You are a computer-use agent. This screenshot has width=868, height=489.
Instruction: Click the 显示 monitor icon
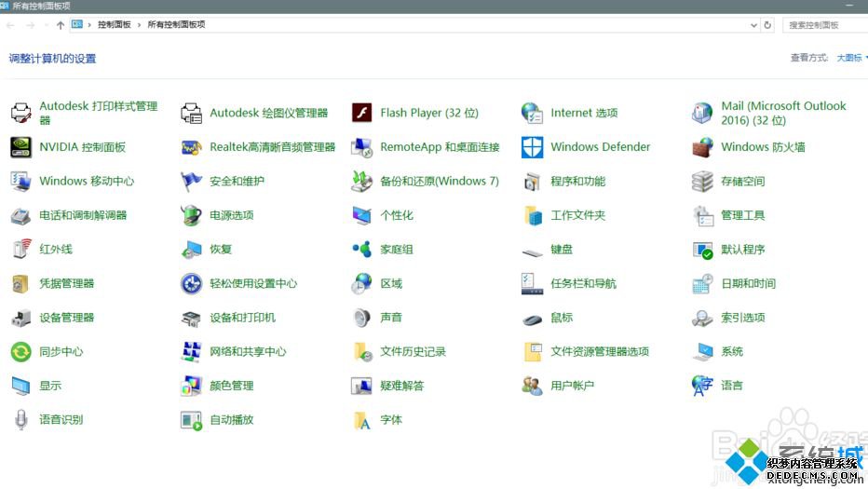click(21, 386)
